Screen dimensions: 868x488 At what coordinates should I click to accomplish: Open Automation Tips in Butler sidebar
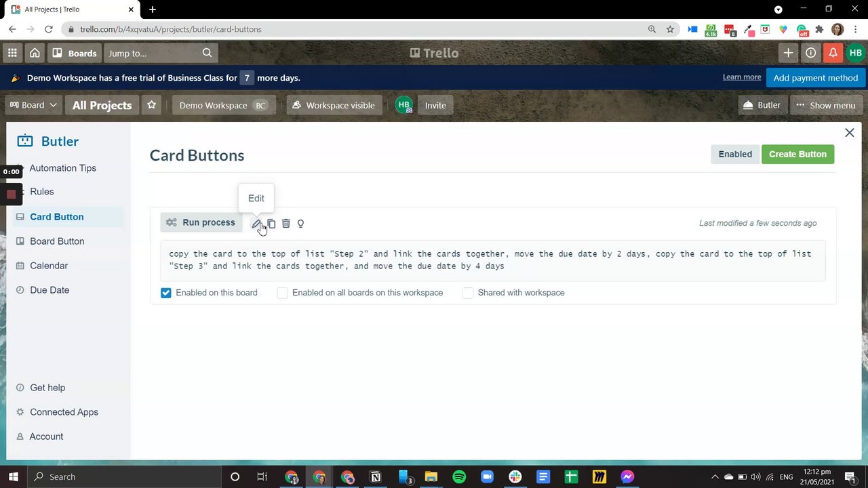63,168
